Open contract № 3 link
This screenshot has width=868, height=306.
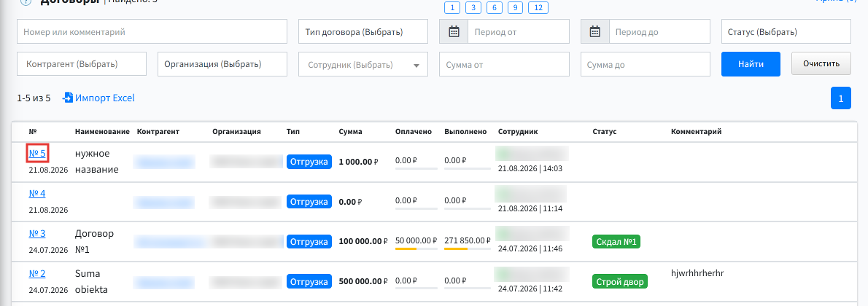37,234
